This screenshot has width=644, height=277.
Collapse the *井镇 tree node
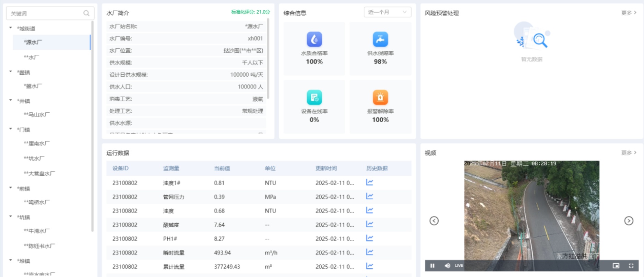pos(11,101)
